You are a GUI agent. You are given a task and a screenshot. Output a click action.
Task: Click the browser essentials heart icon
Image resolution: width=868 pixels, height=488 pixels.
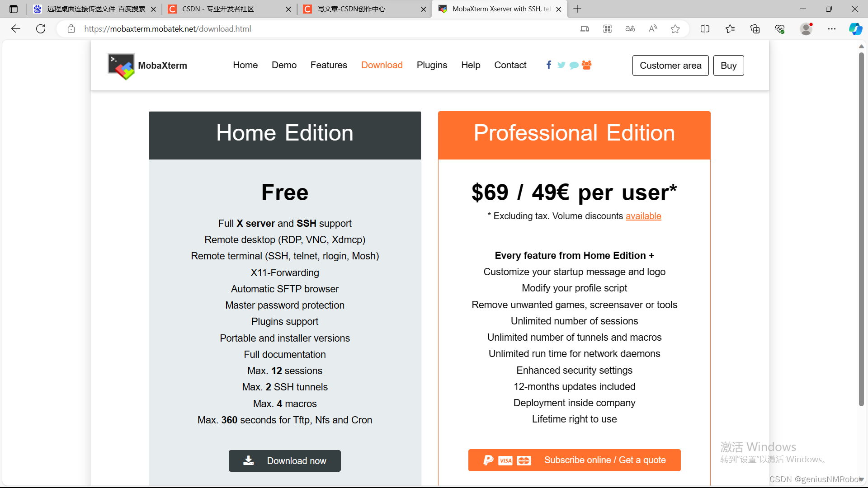(x=780, y=29)
